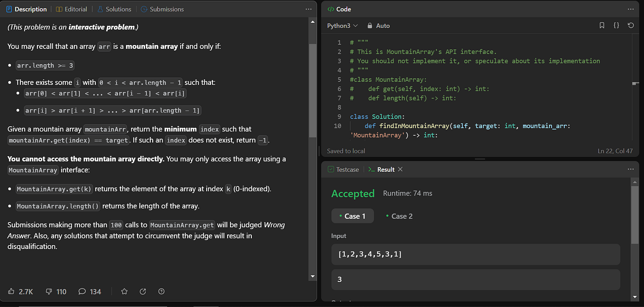Switch to the Editorial tab
The height and width of the screenshot is (307, 644).
(72, 9)
